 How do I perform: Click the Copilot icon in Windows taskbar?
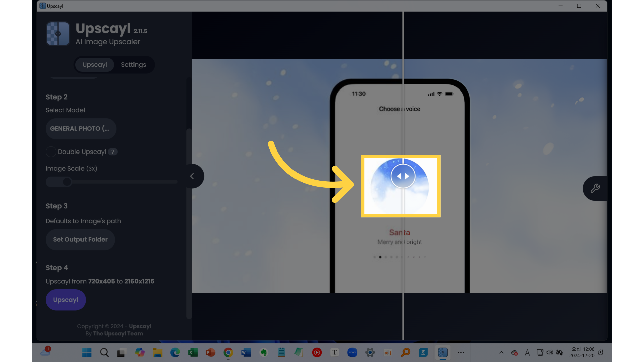pyautogui.click(x=140, y=352)
